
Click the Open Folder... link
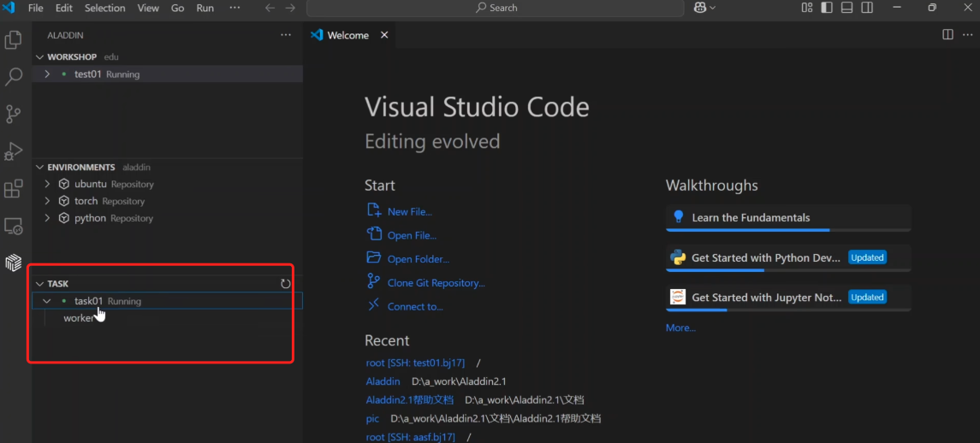[419, 259]
